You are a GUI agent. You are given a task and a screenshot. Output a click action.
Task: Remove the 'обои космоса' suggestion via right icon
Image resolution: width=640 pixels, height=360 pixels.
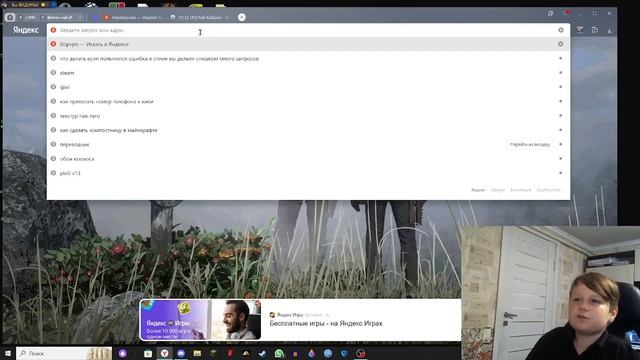(x=560, y=158)
